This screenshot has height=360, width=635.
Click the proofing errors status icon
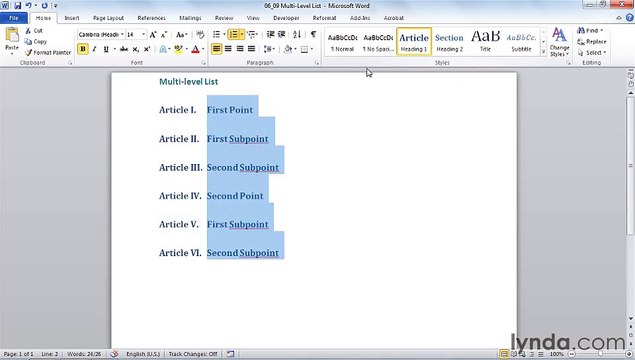[x=115, y=354]
